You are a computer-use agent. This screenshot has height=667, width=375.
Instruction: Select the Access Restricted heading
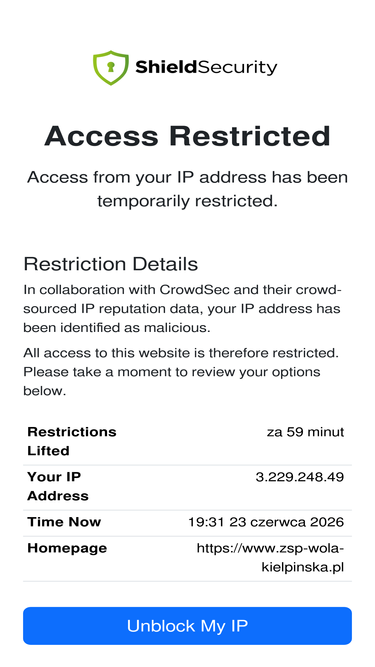point(188,136)
